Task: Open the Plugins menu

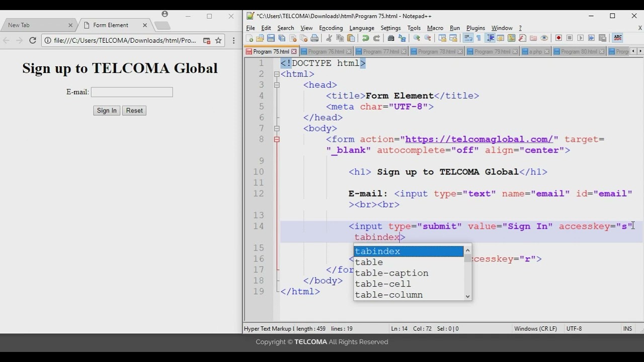Action: tap(475, 28)
